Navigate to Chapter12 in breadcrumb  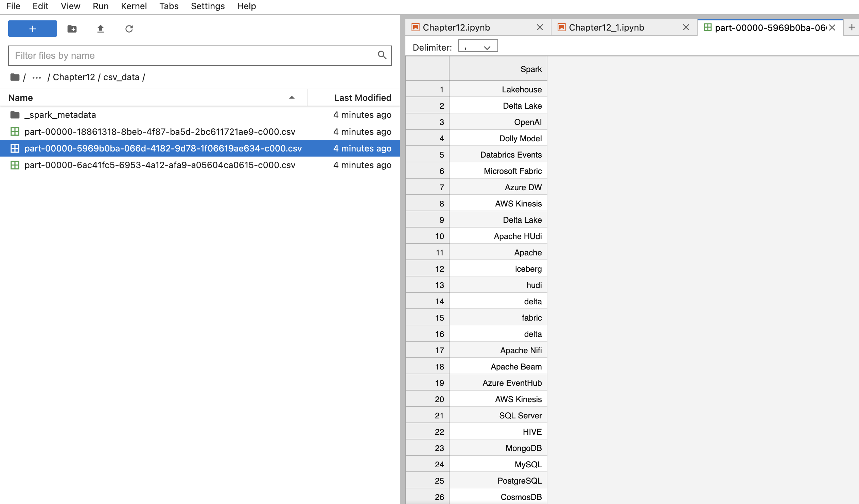pos(74,77)
